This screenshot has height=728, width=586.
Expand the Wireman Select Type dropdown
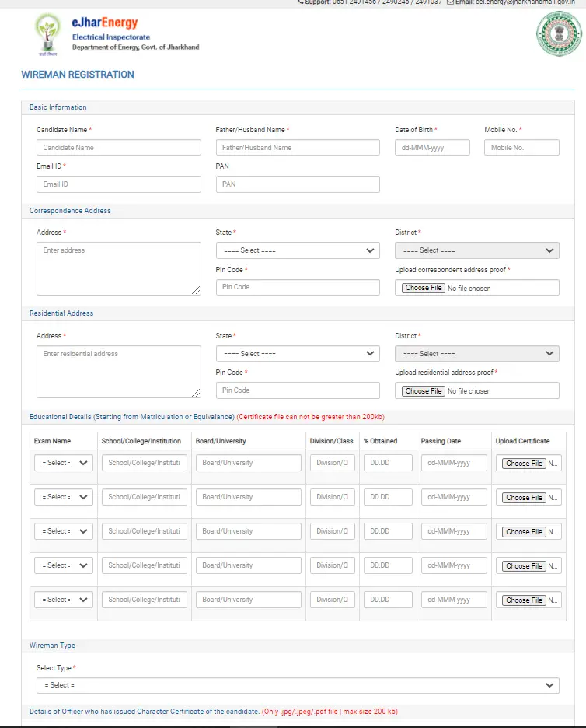(x=298, y=685)
